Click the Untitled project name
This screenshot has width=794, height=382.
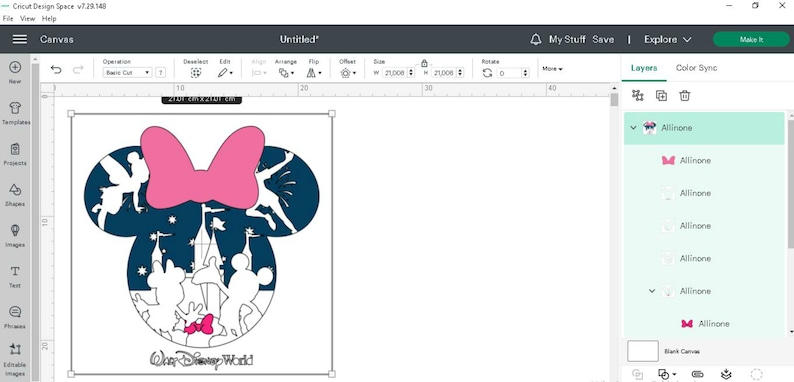click(x=299, y=40)
